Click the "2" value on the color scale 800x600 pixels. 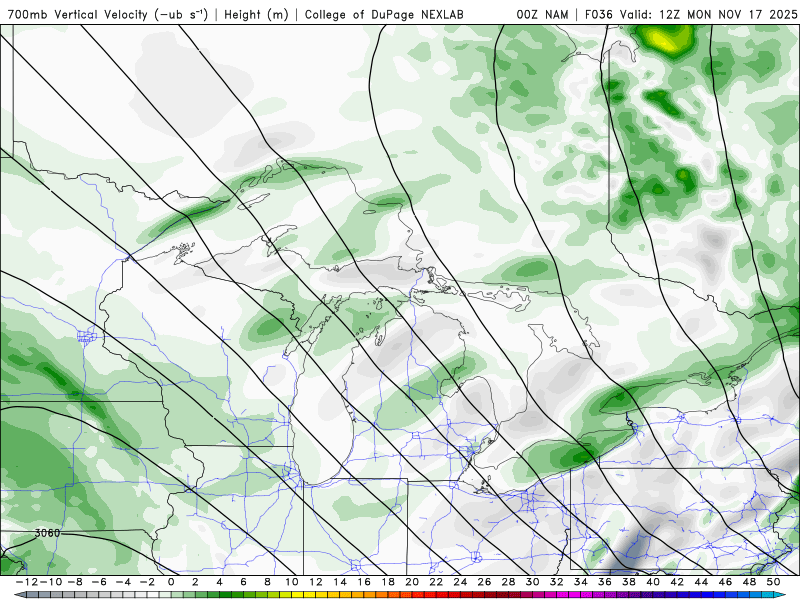[x=195, y=582]
